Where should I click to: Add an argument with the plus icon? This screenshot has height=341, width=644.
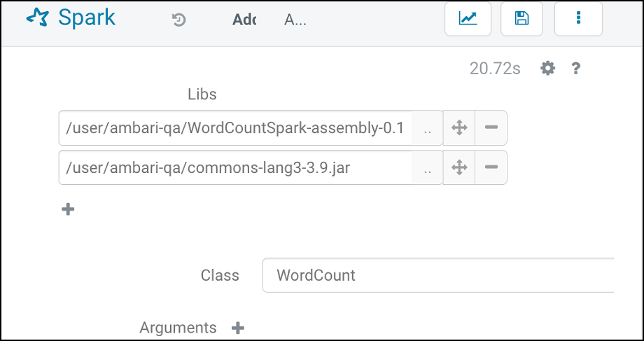tap(237, 328)
